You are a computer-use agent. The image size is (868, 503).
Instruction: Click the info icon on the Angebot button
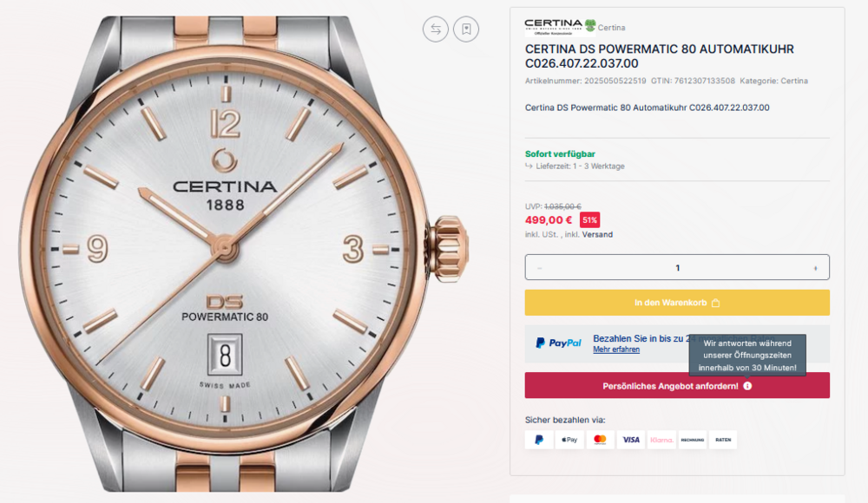746,385
